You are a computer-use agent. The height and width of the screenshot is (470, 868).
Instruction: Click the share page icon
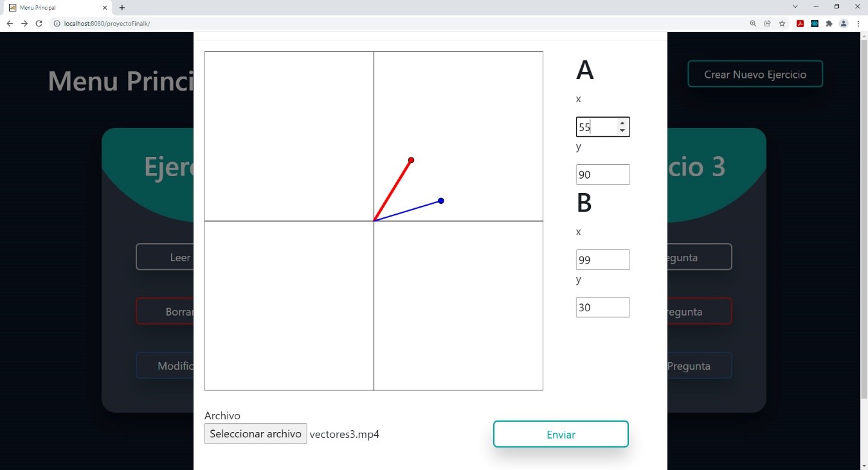768,24
